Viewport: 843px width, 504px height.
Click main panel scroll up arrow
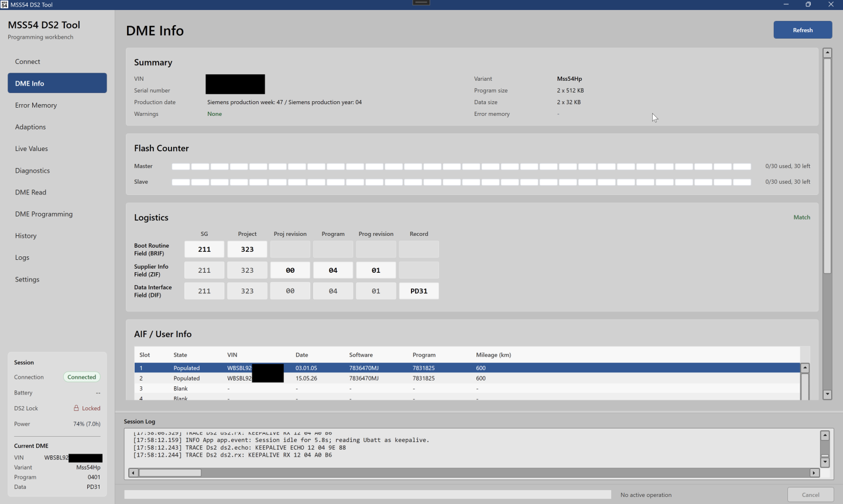[x=827, y=53]
